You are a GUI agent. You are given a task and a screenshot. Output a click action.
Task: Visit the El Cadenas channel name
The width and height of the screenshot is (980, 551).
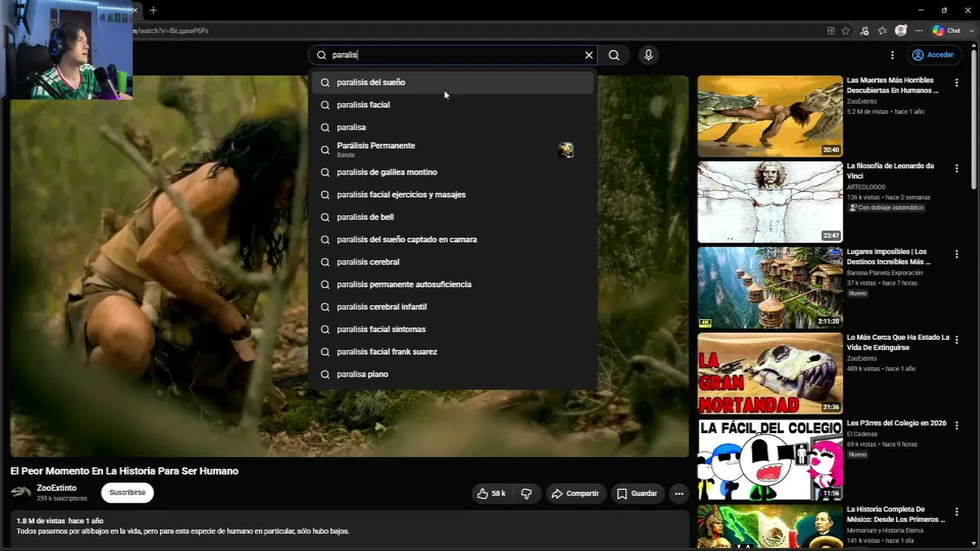tap(862, 434)
